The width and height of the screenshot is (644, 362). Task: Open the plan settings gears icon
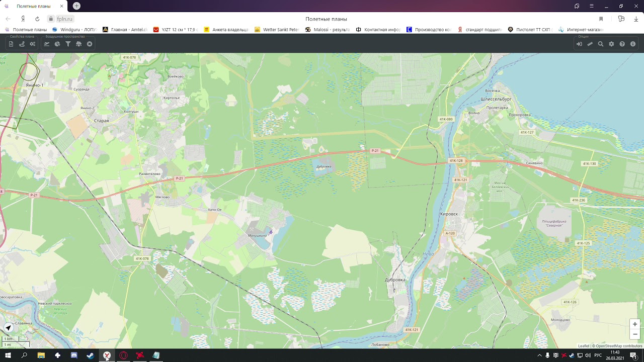click(x=33, y=44)
